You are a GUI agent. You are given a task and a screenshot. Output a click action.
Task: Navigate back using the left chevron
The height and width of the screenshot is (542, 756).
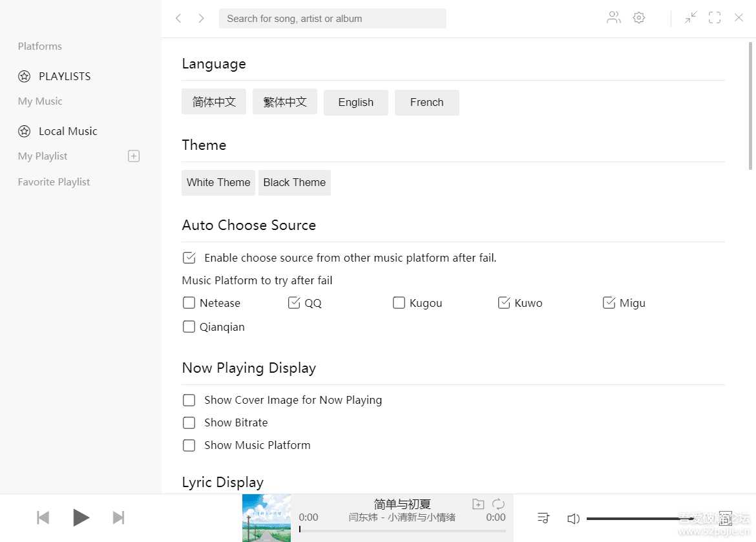[178, 18]
